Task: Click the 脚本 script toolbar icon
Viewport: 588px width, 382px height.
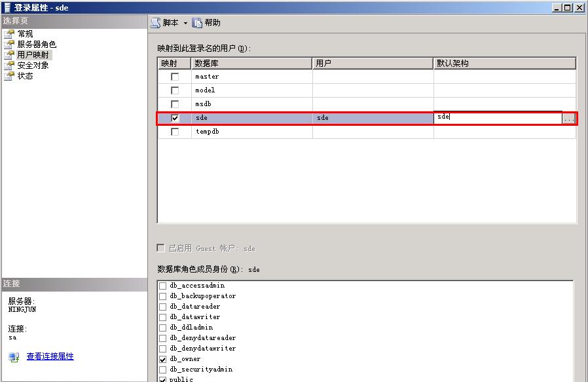Action: [x=155, y=22]
